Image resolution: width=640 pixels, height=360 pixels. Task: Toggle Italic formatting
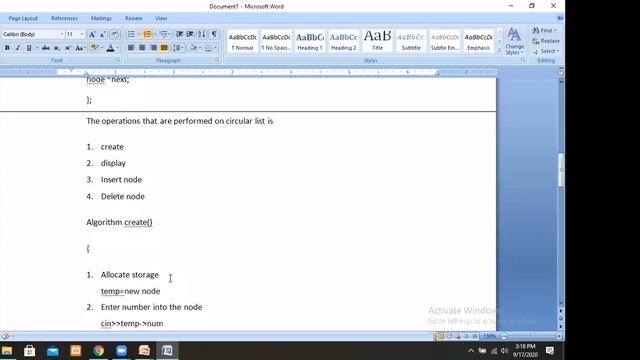pyautogui.click(x=18, y=48)
